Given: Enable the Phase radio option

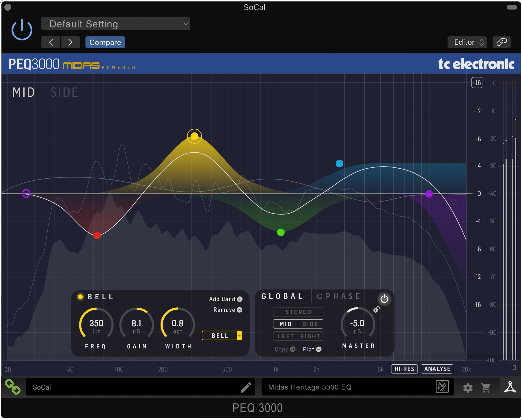Looking at the screenshot, I should [x=319, y=296].
